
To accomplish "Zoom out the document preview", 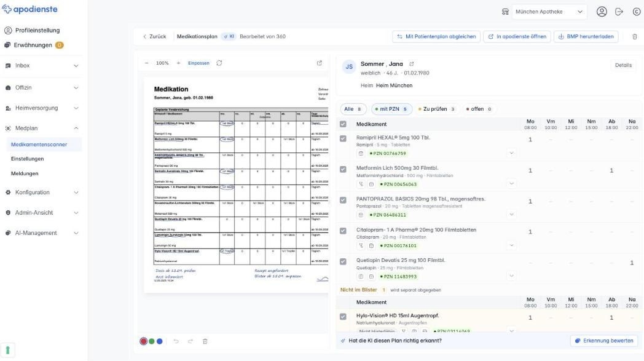I will (147, 63).
